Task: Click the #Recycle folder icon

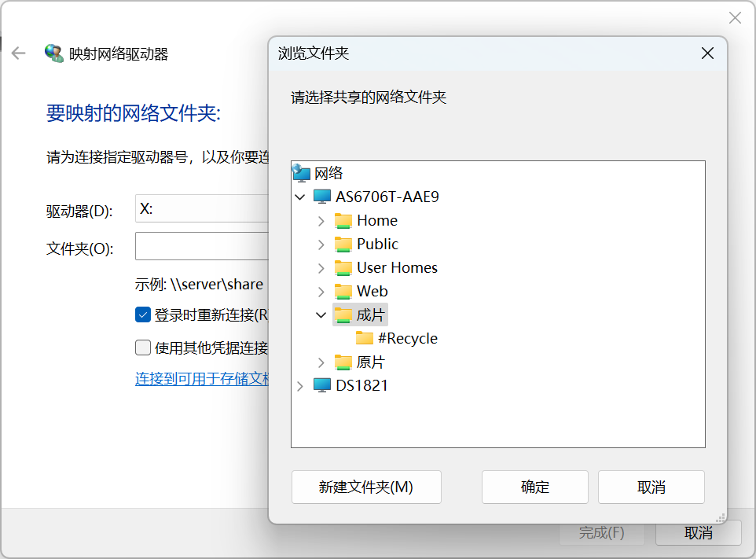Action: click(364, 339)
